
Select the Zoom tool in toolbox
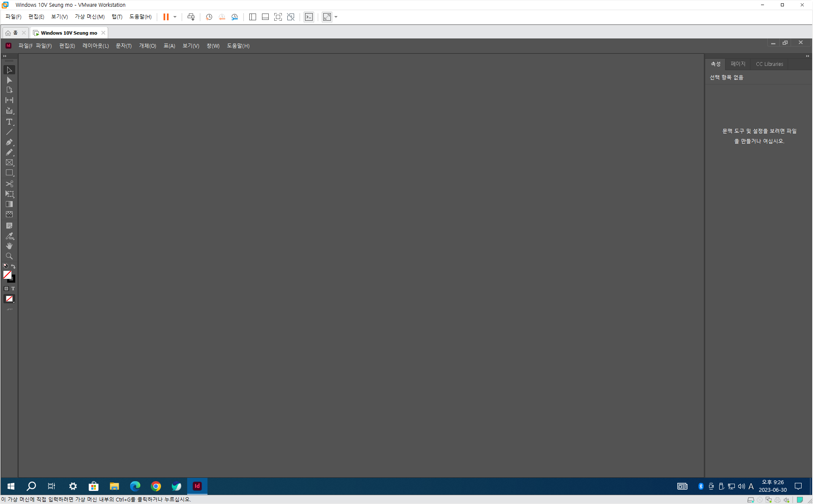[9, 256]
